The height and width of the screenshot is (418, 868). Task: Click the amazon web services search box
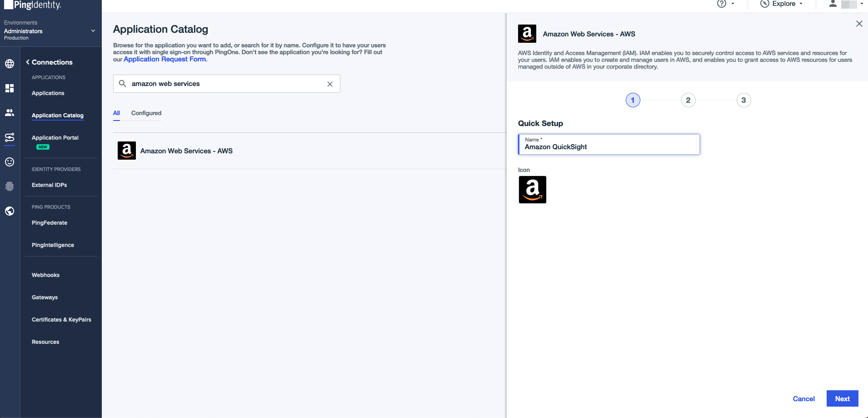coord(226,84)
